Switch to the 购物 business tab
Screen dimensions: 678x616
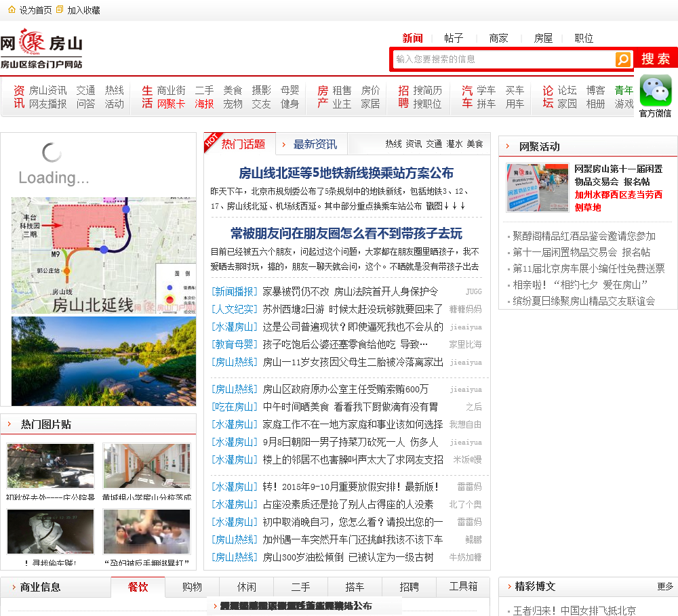tap(192, 587)
